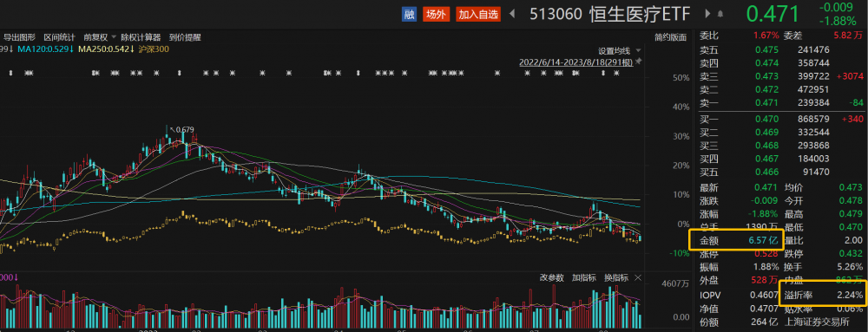
Task: Open 区间统计 interval statistics
Action: (59, 37)
